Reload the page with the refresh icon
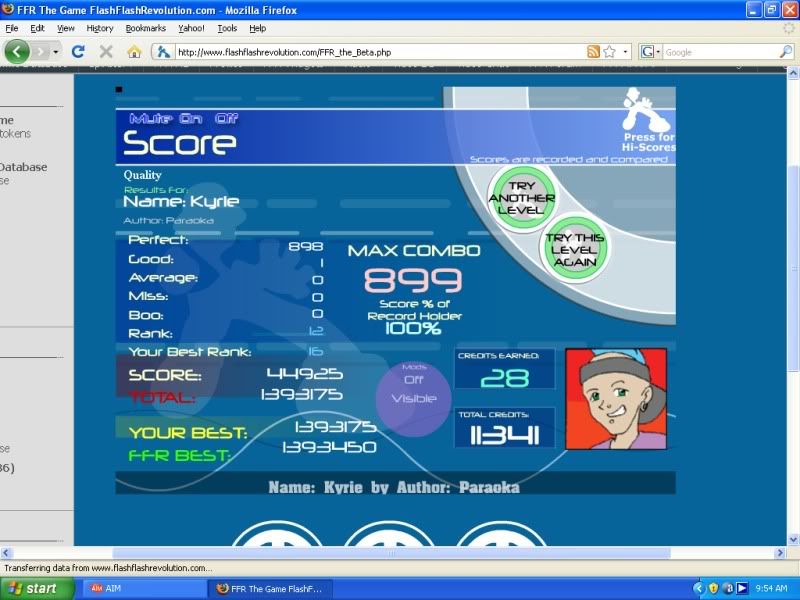 (78, 51)
